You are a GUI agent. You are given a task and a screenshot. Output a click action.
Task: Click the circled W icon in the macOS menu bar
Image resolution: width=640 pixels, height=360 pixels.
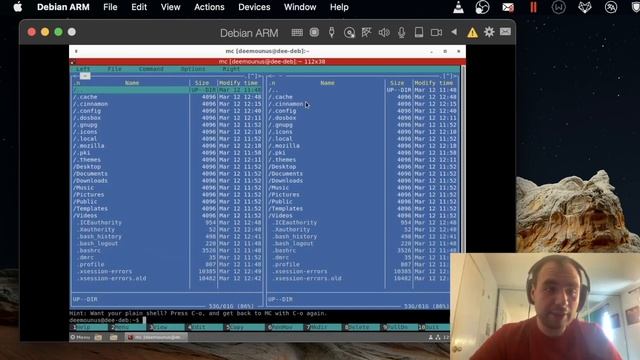tap(558, 7)
